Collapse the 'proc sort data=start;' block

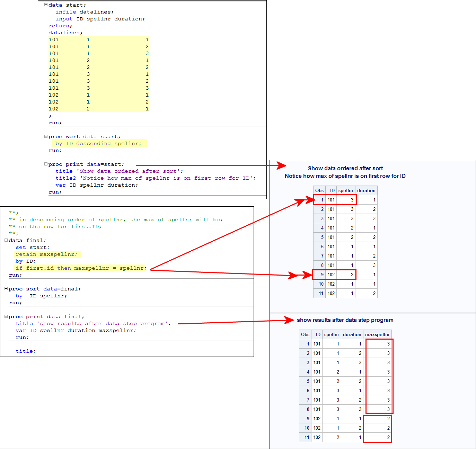tap(46, 136)
